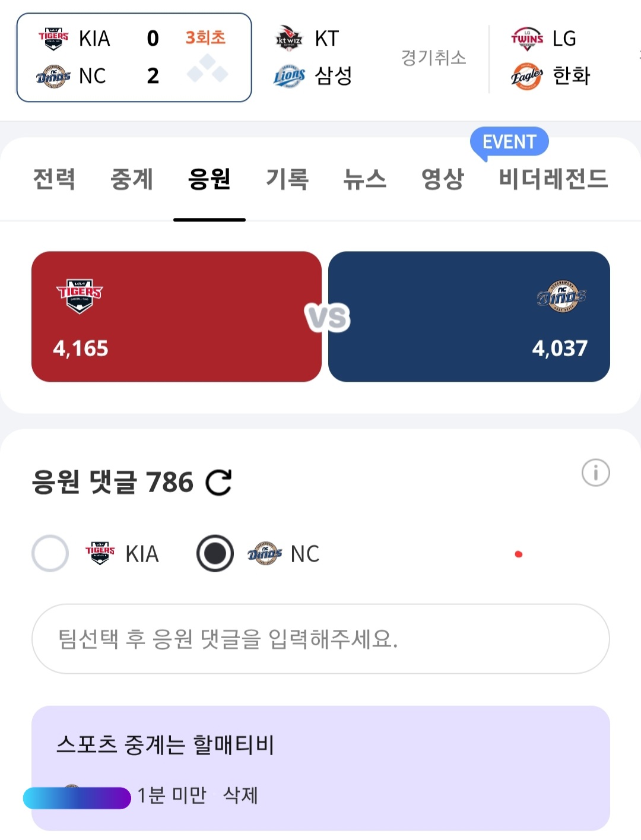The width and height of the screenshot is (641, 840).
Task: Refresh the cheering comments count
Action: [218, 483]
